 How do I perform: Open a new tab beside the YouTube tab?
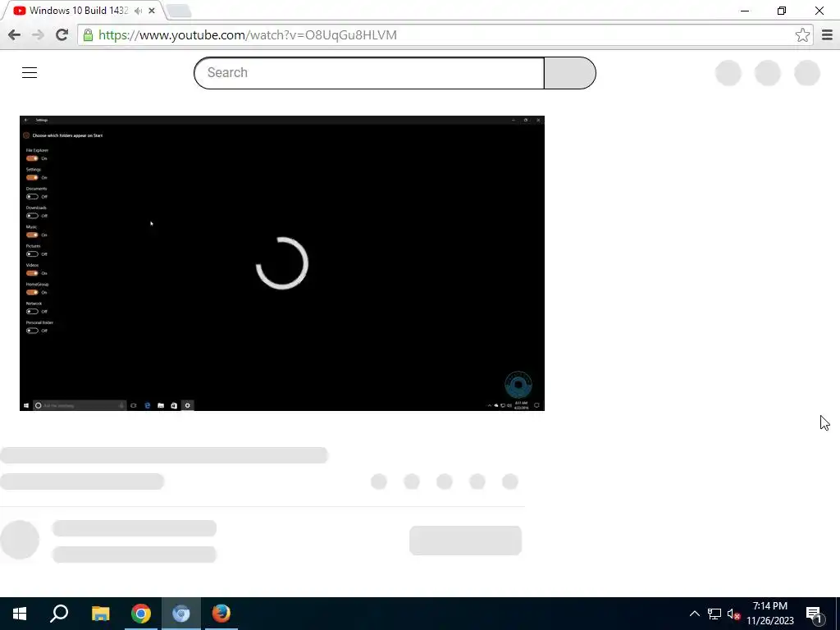tap(178, 11)
